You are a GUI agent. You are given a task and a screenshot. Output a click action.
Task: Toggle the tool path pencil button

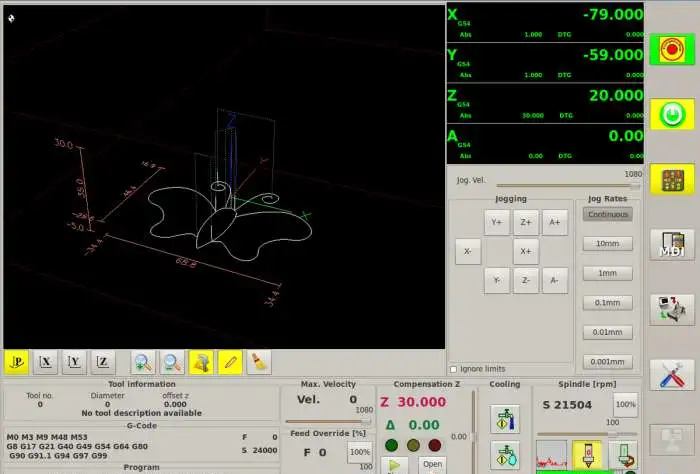point(230,362)
